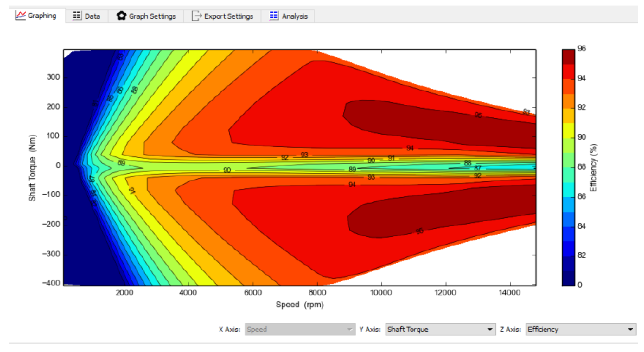Open the Export Settings tab
The height and width of the screenshot is (352, 644).
coord(229,16)
